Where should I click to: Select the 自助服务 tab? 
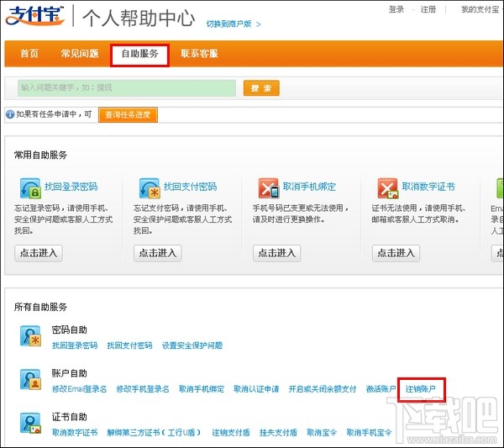pyautogui.click(x=139, y=55)
